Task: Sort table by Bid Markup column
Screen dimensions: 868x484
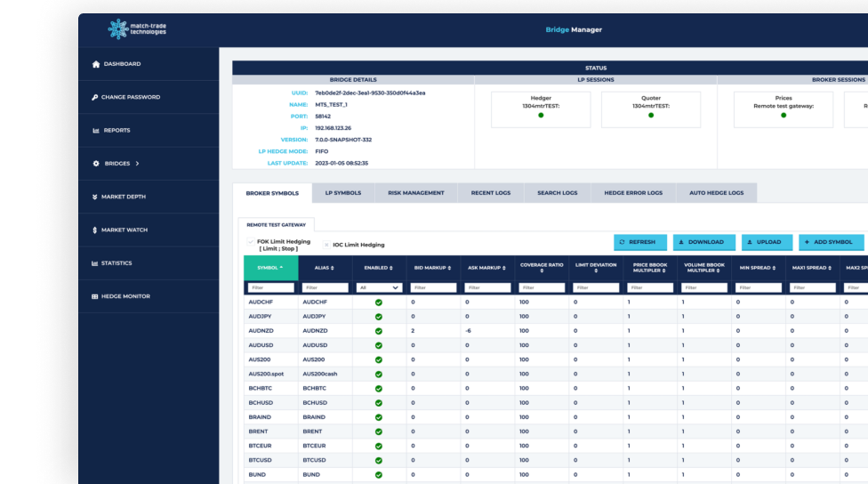Action: (x=433, y=268)
